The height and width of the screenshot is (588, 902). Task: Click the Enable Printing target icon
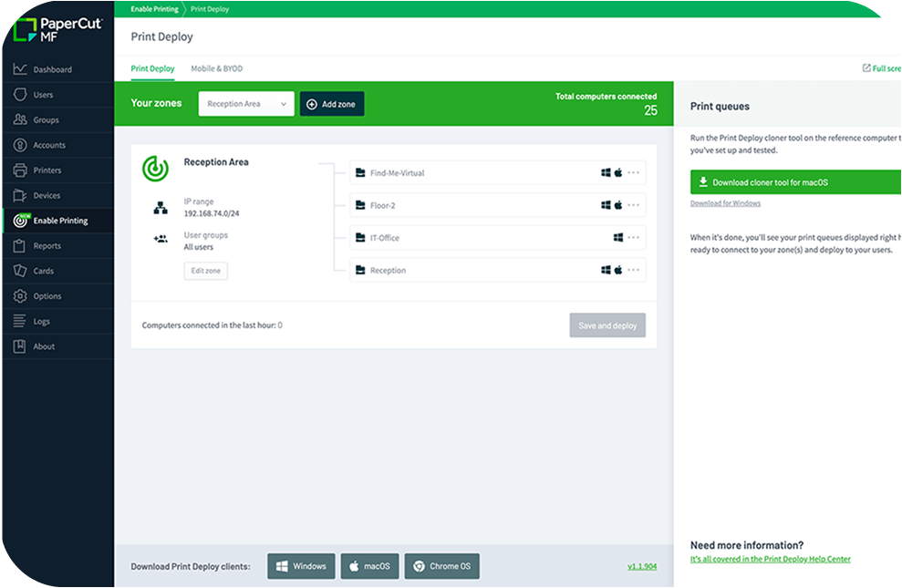click(21, 220)
